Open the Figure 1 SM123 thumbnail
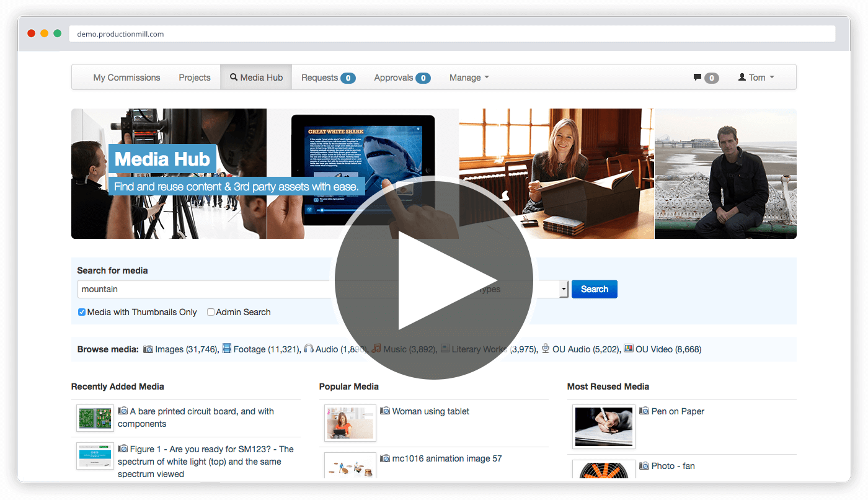 [x=95, y=455]
